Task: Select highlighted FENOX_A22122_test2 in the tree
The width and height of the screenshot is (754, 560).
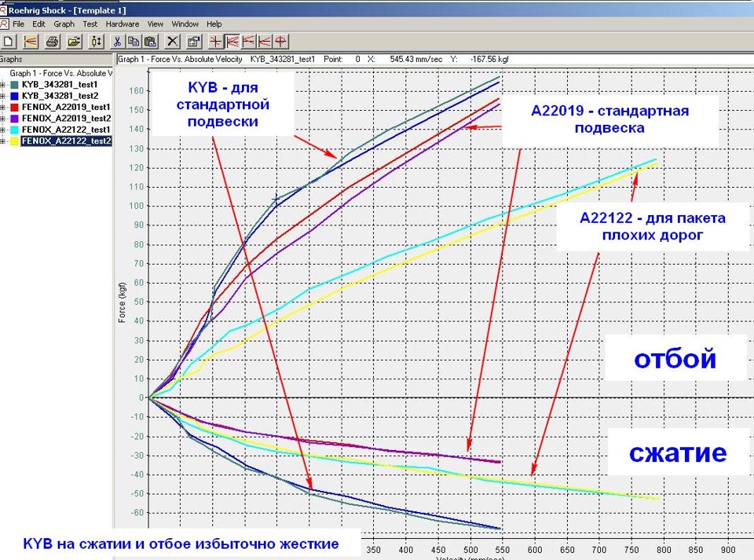Action: tap(66, 141)
